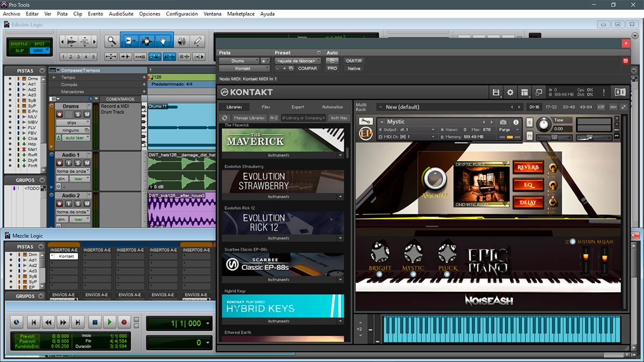The width and height of the screenshot is (644, 362).
Task: Click the Kontakt minimized view icon
Action: pyautogui.click(x=538, y=92)
